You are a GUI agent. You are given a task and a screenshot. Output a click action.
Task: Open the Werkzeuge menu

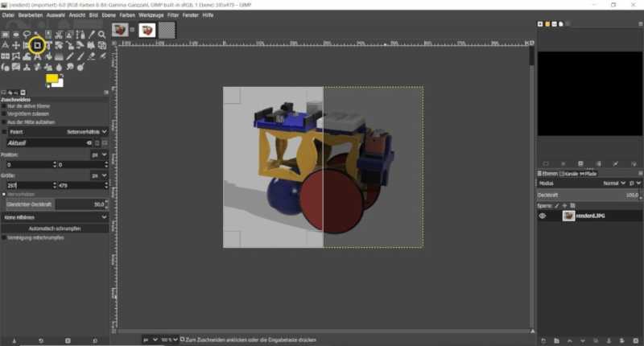coord(151,15)
